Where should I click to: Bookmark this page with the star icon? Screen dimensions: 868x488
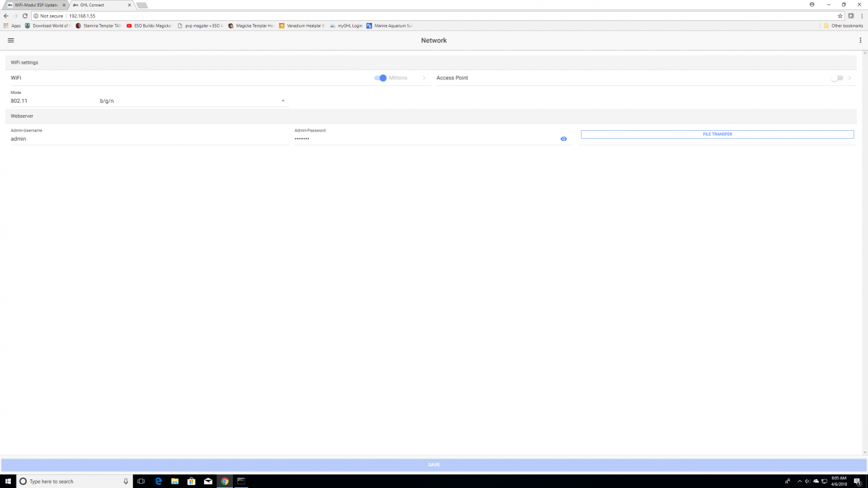tap(840, 15)
